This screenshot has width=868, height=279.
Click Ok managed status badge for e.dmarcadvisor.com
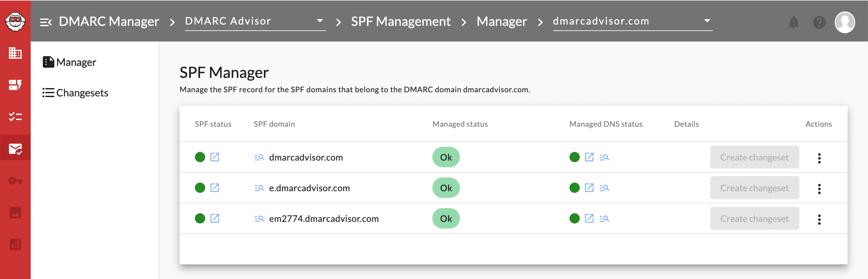pyautogui.click(x=446, y=188)
